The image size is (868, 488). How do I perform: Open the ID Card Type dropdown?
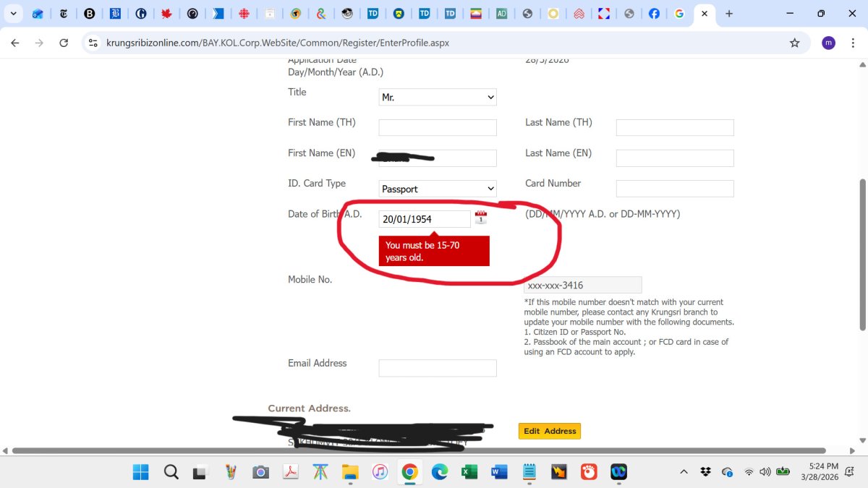[x=438, y=189]
